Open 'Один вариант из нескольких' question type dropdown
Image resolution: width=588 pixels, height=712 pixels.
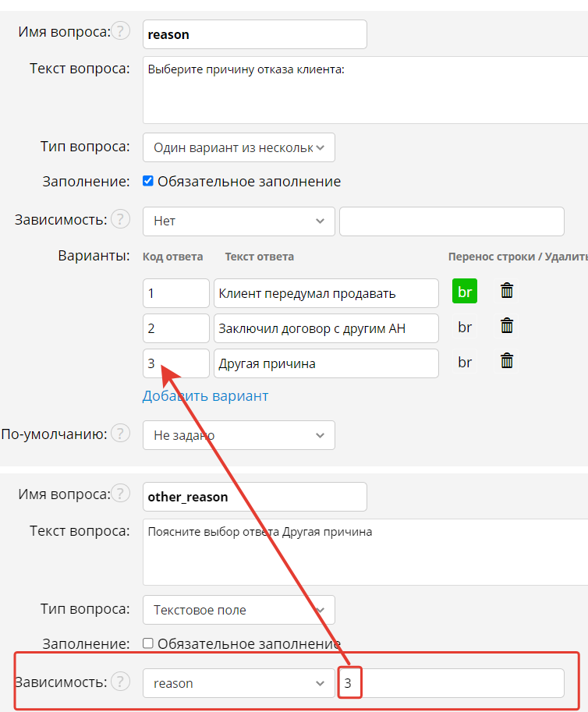pyautogui.click(x=239, y=147)
